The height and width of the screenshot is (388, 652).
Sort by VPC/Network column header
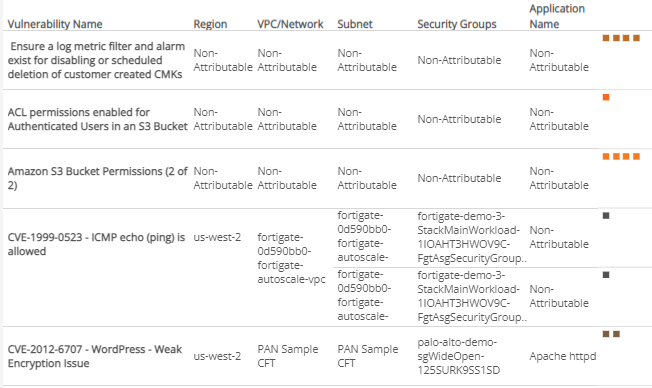(290, 24)
